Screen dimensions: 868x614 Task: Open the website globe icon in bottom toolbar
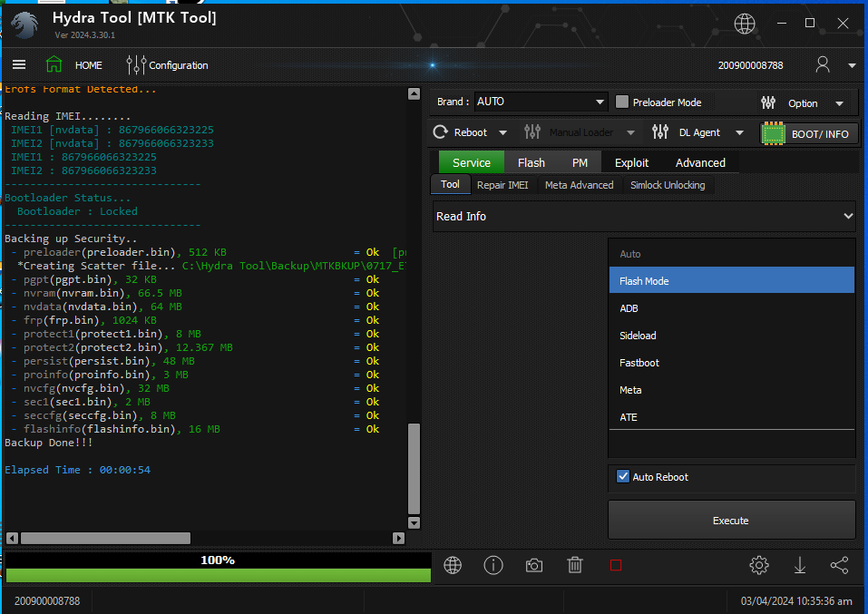pyautogui.click(x=453, y=565)
